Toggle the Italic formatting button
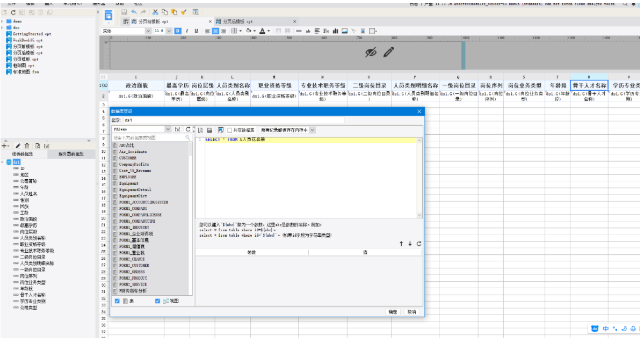The image size is (644, 344). point(187,31)
